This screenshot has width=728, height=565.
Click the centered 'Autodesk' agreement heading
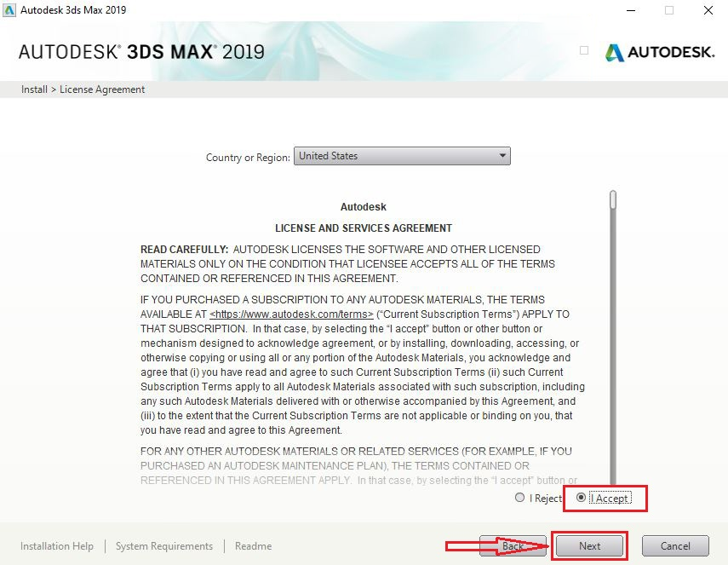click(363, 207)
